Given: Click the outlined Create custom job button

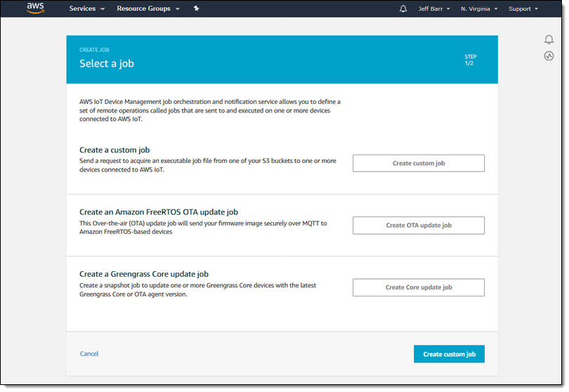Looking at the screenshot, I should coord(418,163).
